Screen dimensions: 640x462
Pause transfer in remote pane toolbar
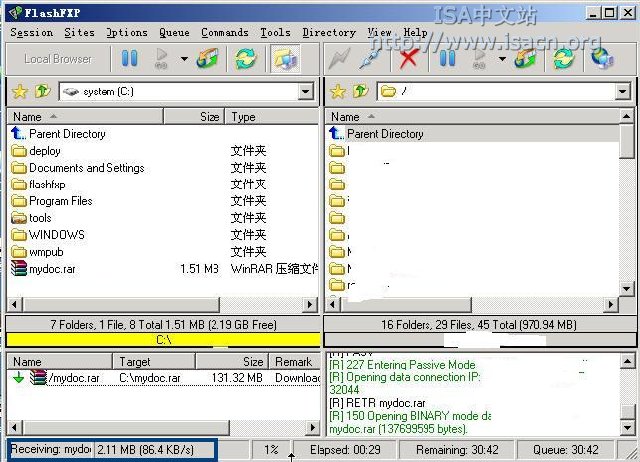447,58
